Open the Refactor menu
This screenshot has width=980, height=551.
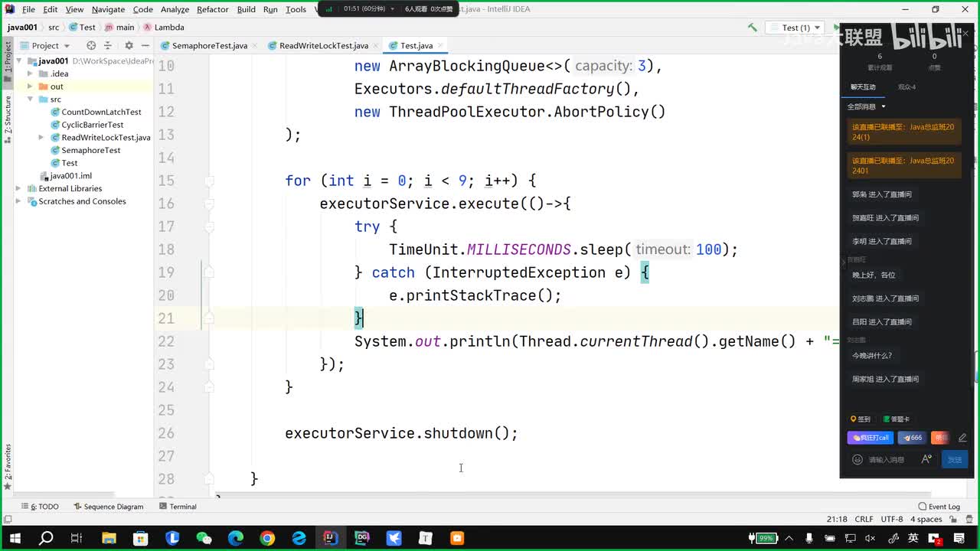(x=213, y=9)
